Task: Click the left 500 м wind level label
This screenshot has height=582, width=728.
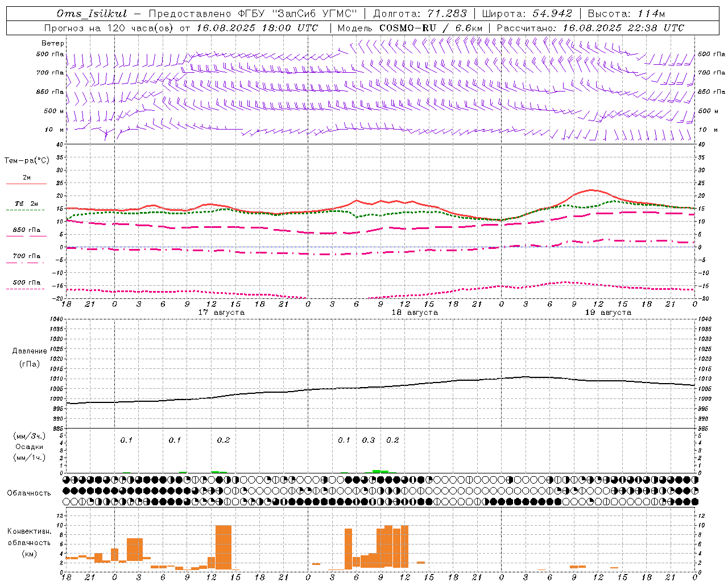Action: (53, 111)
